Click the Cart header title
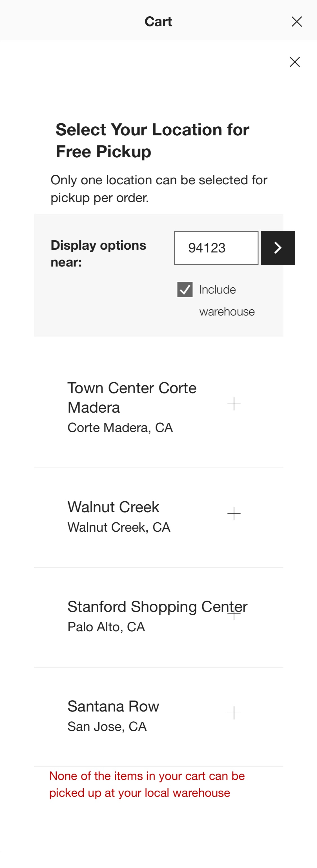The image size is (317, 868). tap(158, 22)
